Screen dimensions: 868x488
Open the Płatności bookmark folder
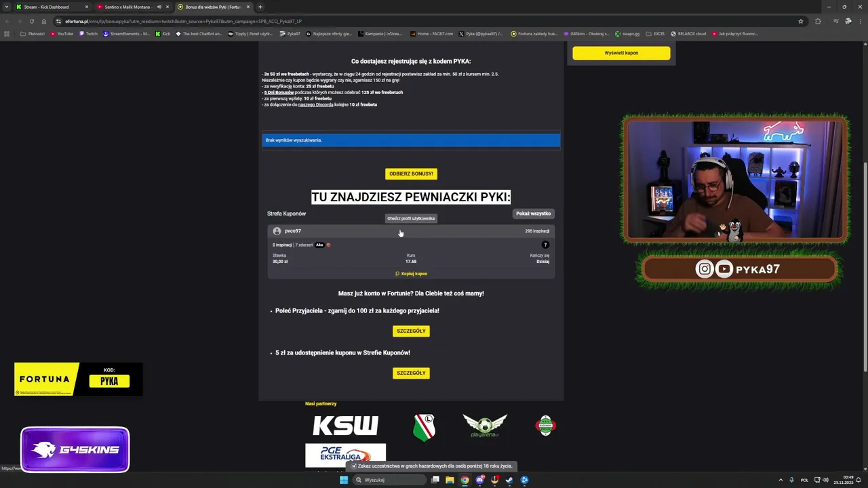(33, 34)
